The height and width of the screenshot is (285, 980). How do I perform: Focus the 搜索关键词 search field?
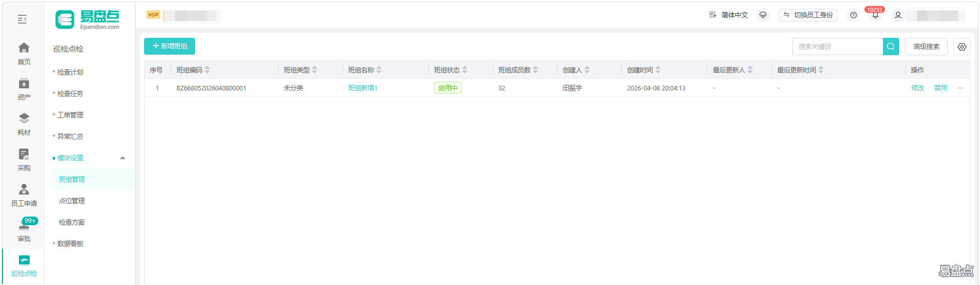837,46
